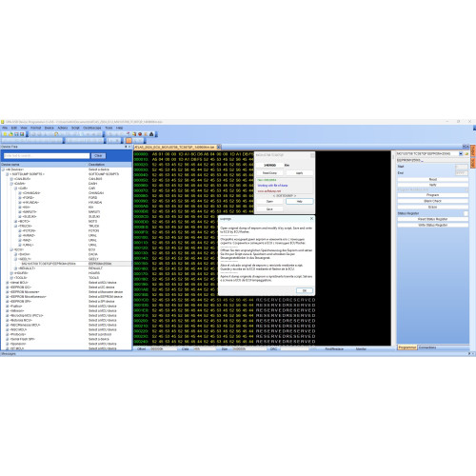The width and height of the screenshot is (476, 476).
Task: Open the red softdump website link
Action: 269,191
